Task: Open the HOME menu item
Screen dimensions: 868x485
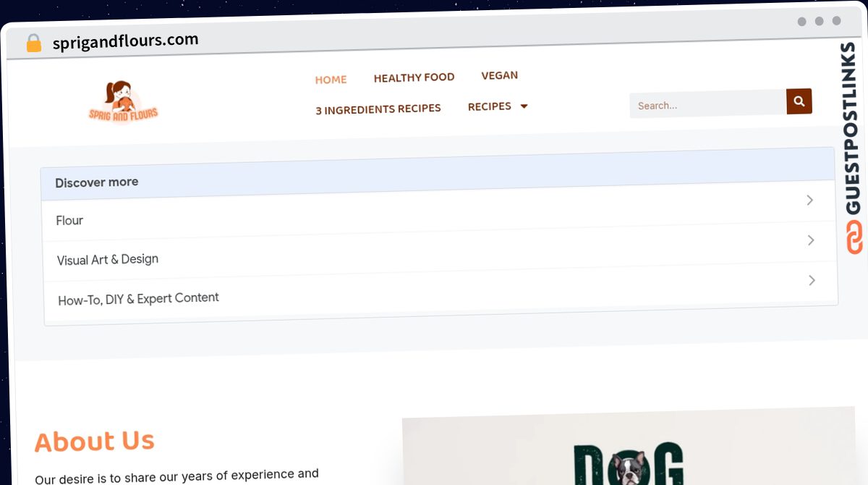Action: [331, 80]
